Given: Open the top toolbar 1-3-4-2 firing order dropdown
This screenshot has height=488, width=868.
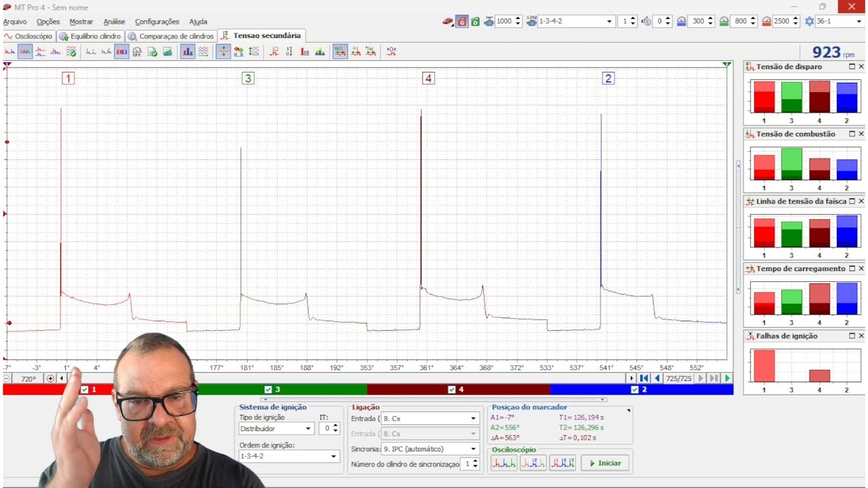Looking at the screenshot, I should coord(575,21).
